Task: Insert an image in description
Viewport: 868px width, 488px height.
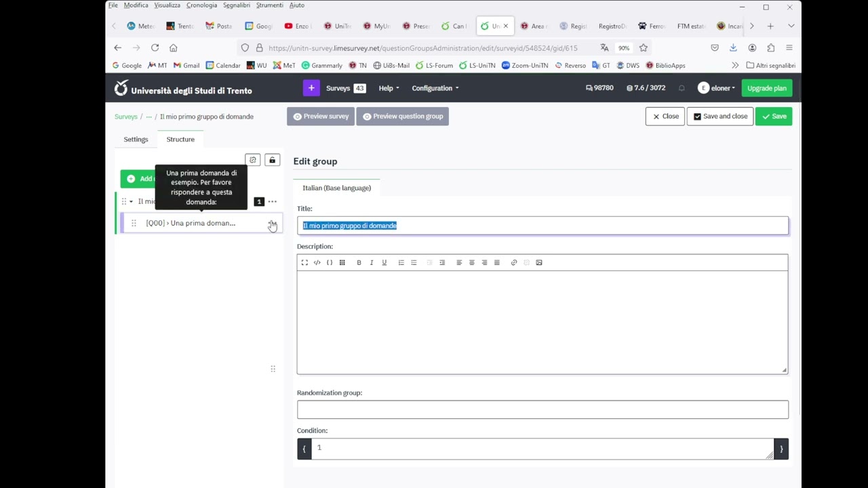Action: click(539, 262)
